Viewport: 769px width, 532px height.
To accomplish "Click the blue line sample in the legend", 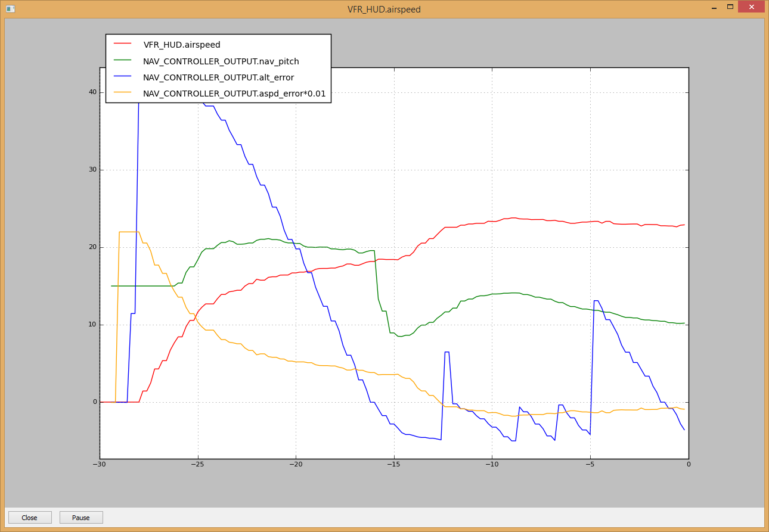I will (x=122, y=76).
